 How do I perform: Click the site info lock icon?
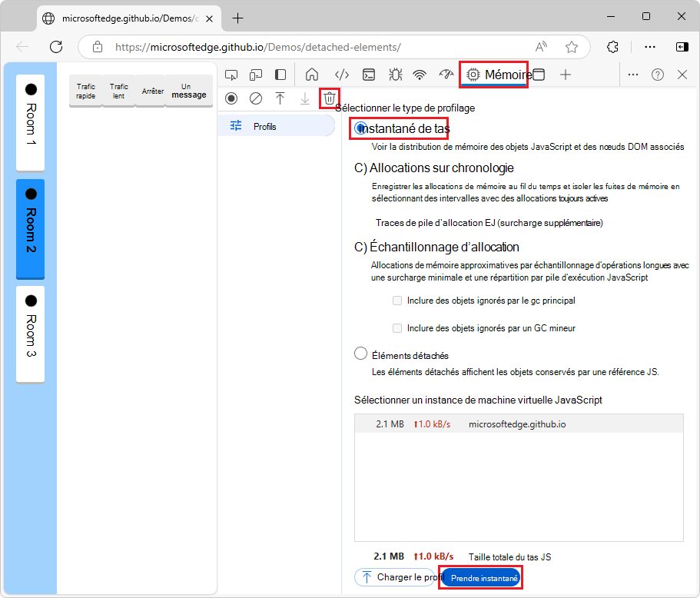click(98, 47)
